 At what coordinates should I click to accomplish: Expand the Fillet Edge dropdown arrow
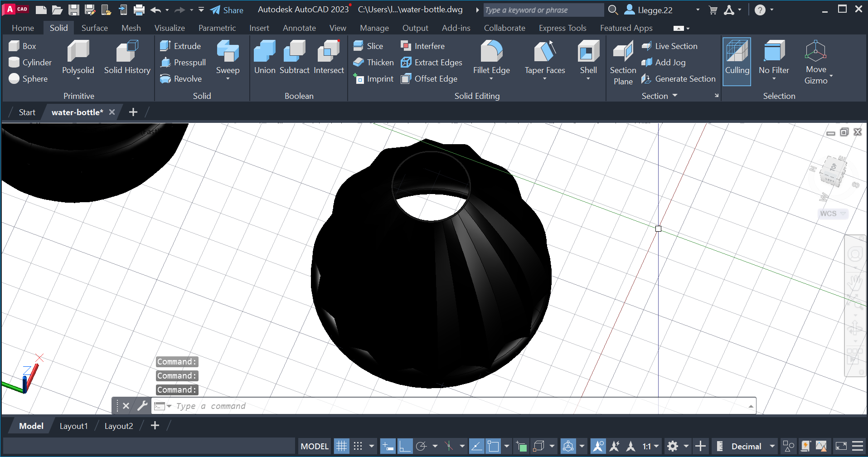(x=491, y=79)
